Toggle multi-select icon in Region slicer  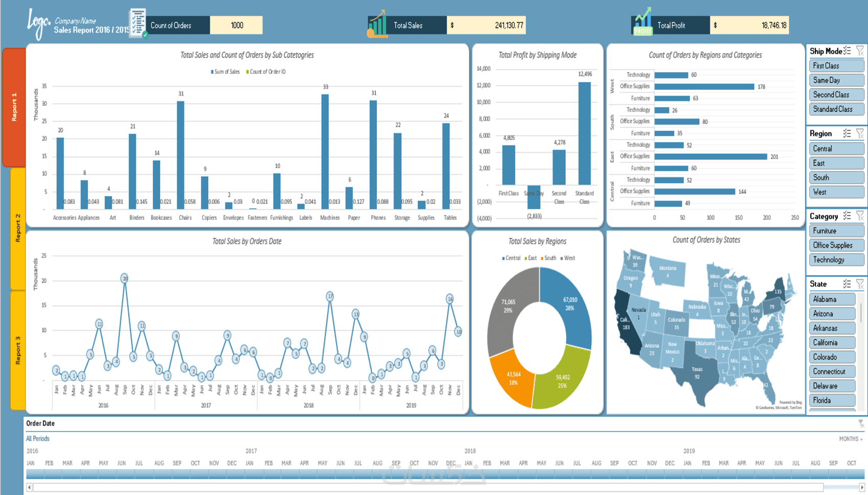tap(847, 133)
